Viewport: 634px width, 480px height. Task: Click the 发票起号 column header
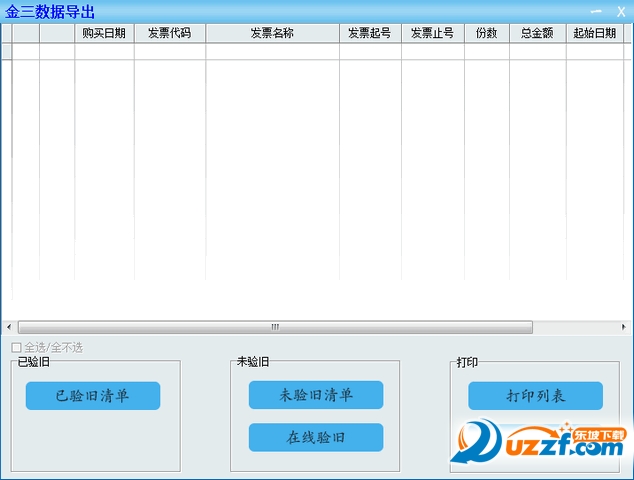370,33
